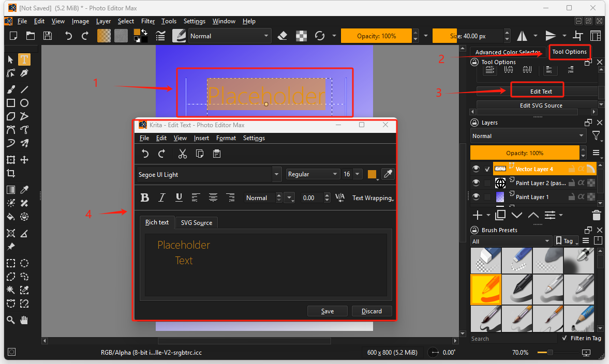
Task: Toggle Bold formatting in Edit Text
Action: coord(145,198)
